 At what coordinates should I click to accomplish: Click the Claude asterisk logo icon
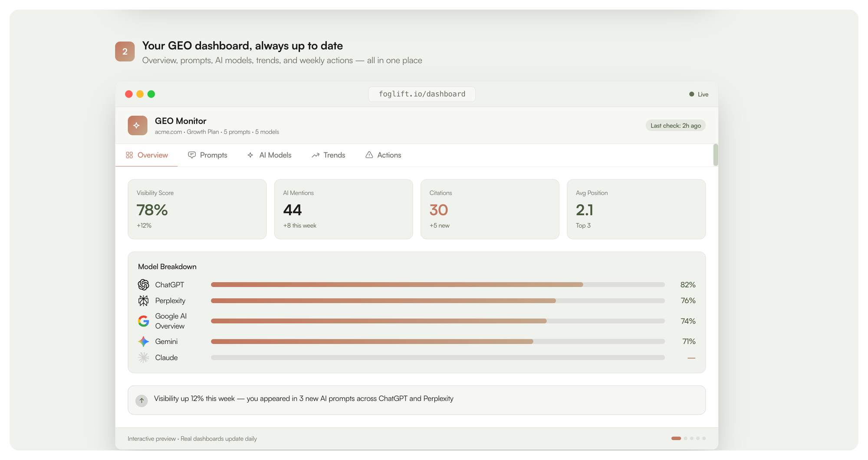click(x=143, y=357)
